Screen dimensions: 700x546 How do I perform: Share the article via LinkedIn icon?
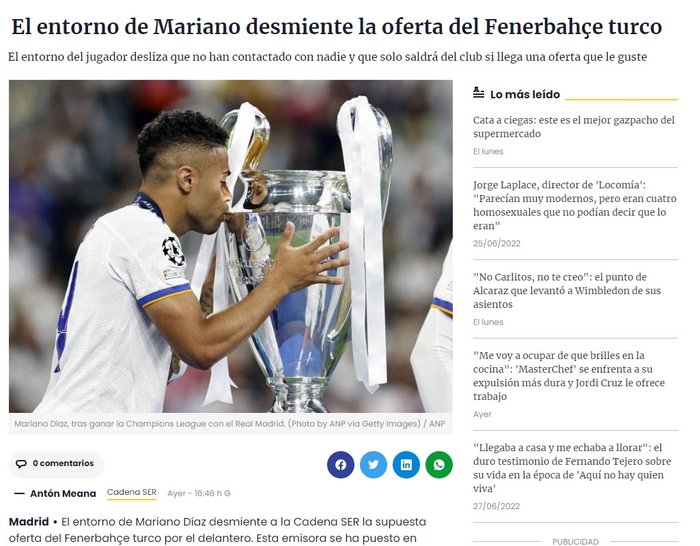click(406, 465)
